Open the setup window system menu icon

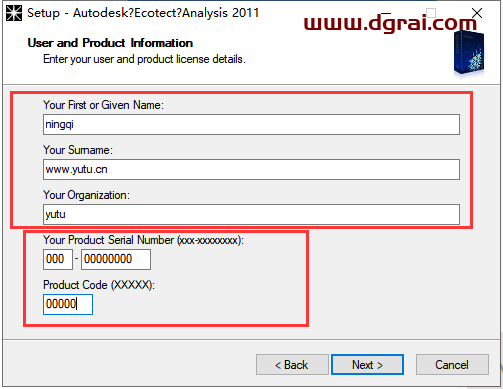tap(14, 13)
